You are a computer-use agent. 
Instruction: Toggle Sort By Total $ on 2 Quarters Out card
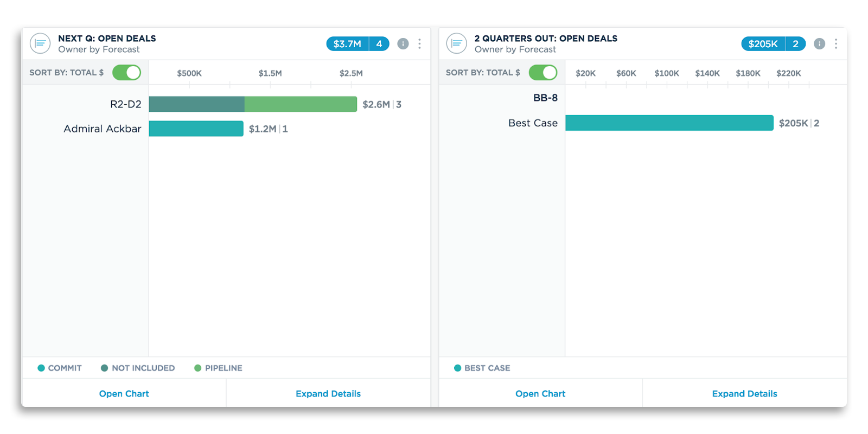(x=543, y=73)
